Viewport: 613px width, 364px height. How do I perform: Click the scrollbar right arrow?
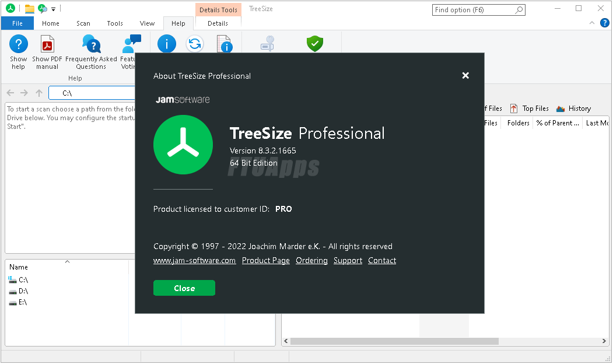[x=604, y=341]
